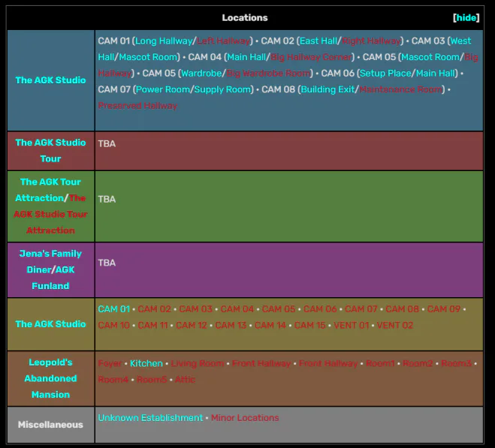Open the Room3 link
Viewport: 495px width, 448px height.
[x=456, y=363]
